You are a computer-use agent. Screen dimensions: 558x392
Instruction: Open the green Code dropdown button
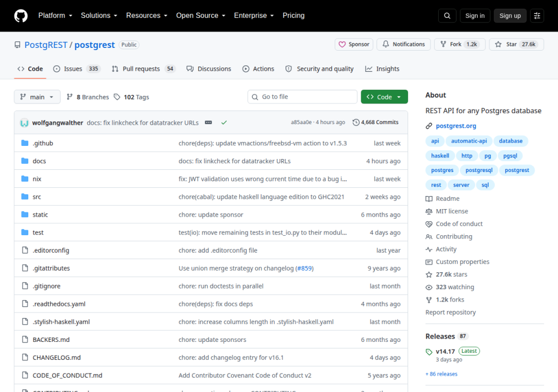384,97
